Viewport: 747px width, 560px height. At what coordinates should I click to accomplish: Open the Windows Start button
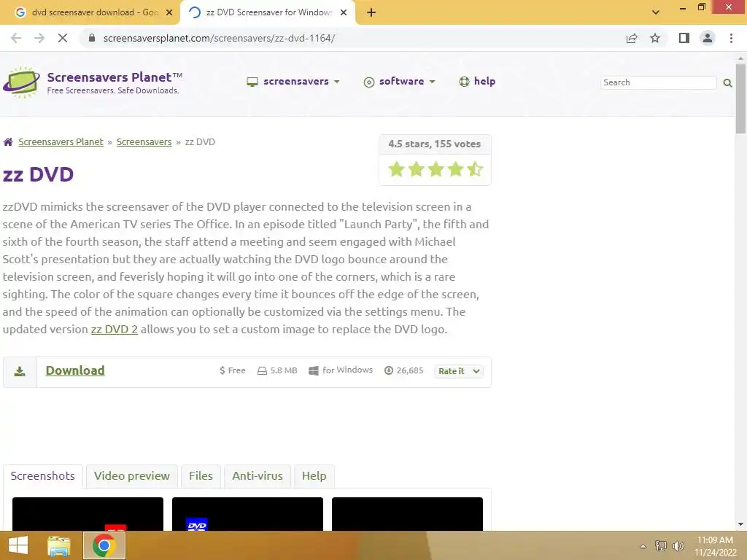18,545
